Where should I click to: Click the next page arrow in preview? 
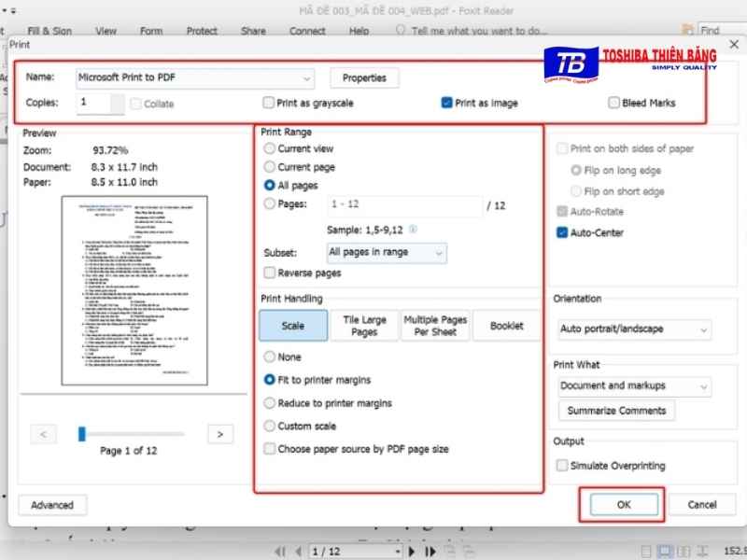click(219, 433)
